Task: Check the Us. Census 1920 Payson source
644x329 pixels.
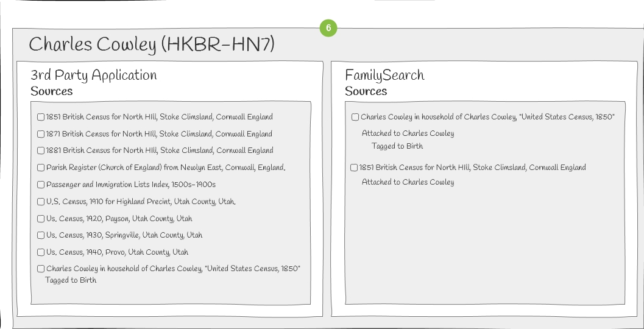Action: [41, 219]
